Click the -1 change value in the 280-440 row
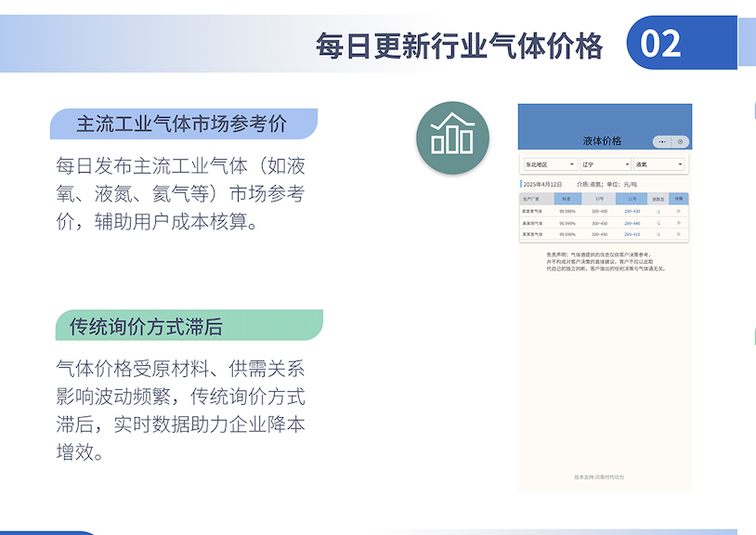The height and width of the screenshot is (535, 756). [x=658, y=223]
